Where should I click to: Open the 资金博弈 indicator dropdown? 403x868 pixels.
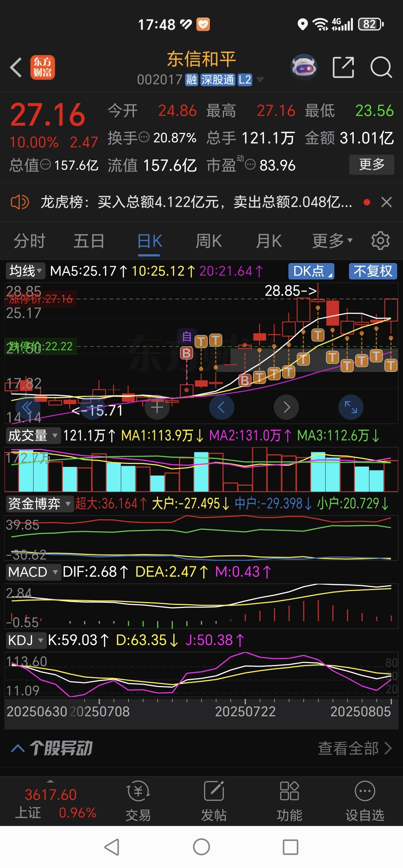39,504
